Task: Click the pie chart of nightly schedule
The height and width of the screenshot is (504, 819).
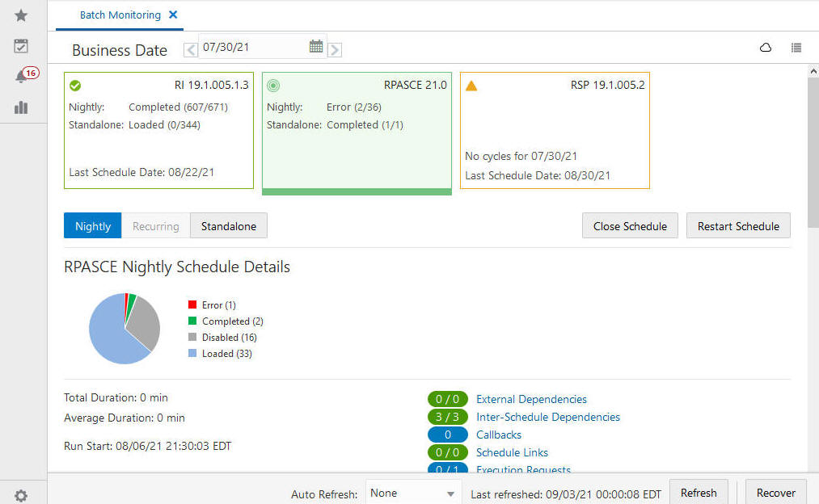Action: point(125,329)
